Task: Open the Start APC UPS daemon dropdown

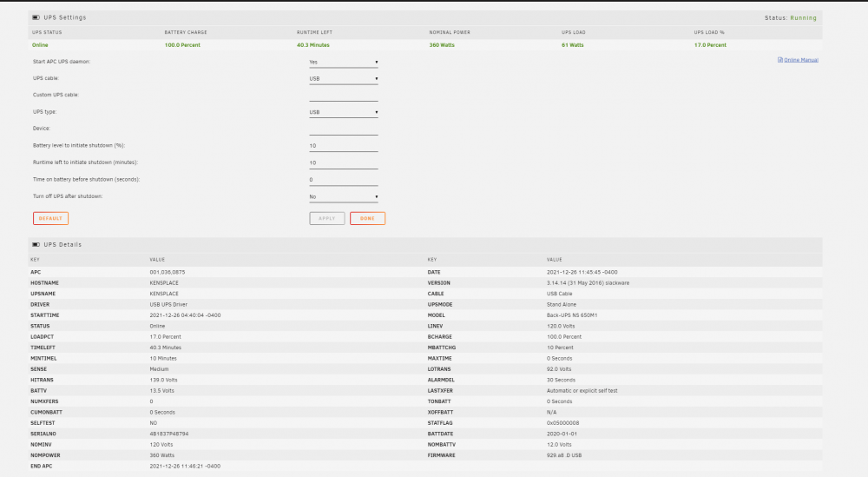Action: [x=343, y=62]
